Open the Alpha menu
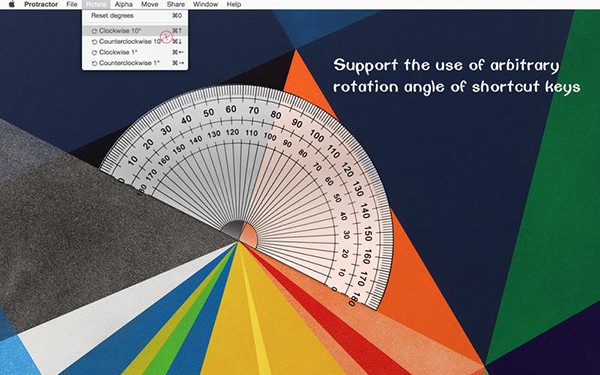The width and height of the screenshot is (600, 375). click(124, 4)
